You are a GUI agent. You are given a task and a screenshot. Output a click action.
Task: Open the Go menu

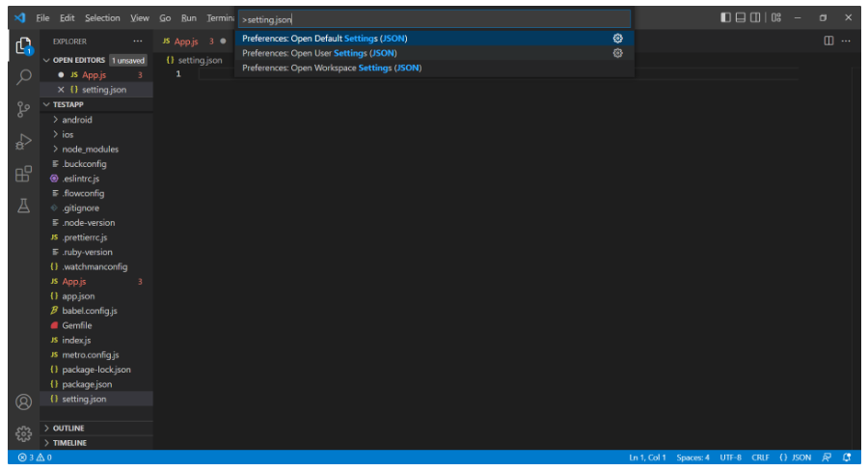(x=165, y=18)
